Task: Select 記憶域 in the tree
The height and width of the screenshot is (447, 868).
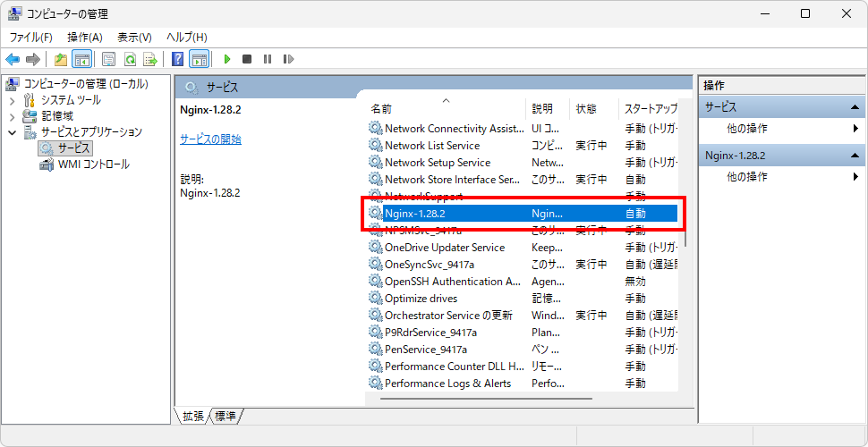Action: pos(57,116)
